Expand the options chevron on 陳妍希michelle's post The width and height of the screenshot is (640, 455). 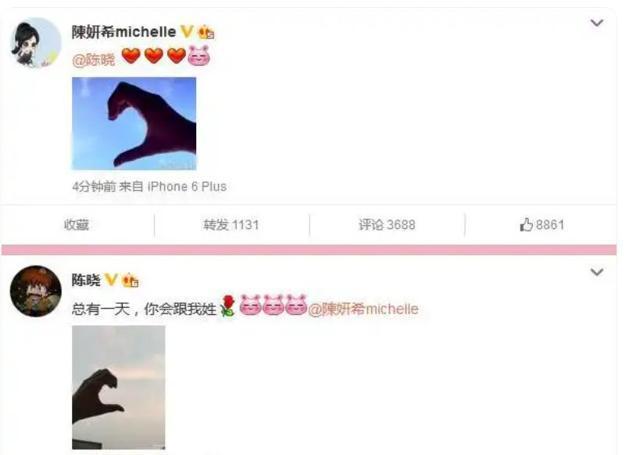click(x=597, y=23)
